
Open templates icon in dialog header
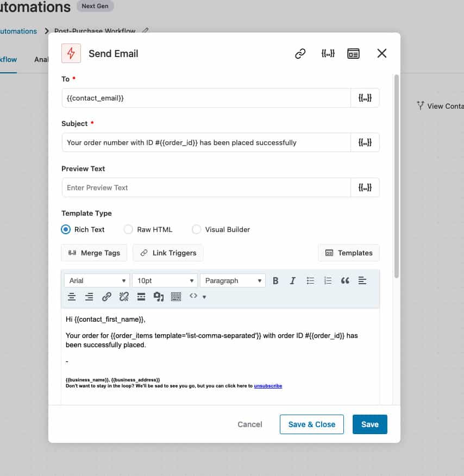[353, 54]
